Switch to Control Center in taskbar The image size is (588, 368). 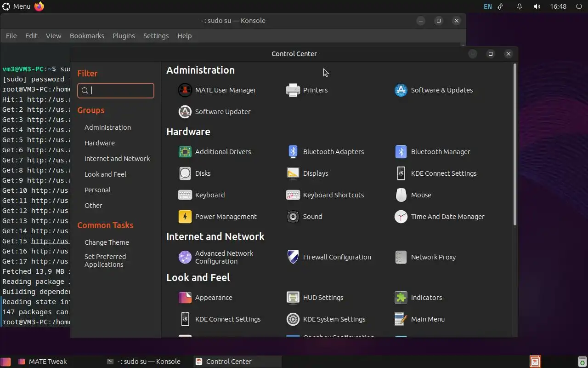tap(237, 362)
